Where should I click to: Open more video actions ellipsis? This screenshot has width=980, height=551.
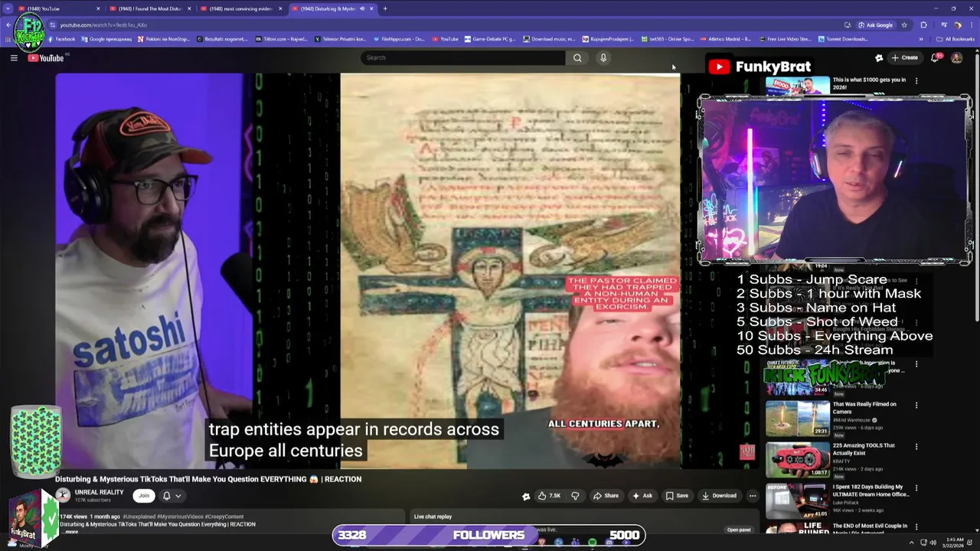click(753, 495)
